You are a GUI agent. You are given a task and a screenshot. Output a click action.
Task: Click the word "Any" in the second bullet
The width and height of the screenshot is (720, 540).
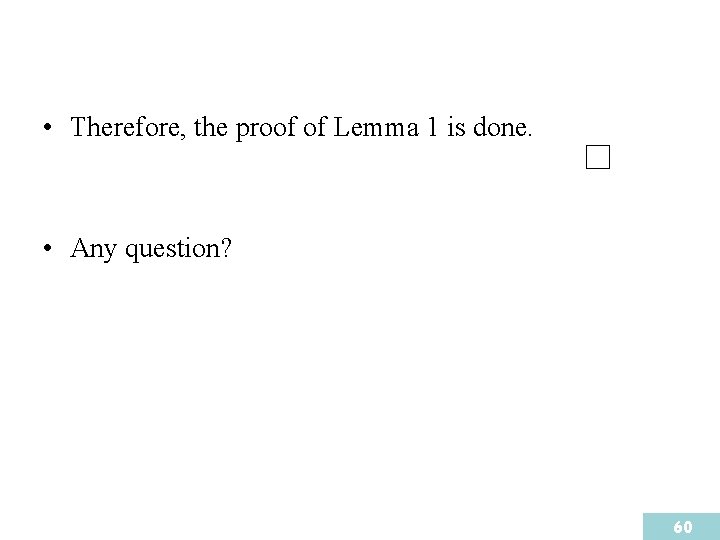point(93,249)
